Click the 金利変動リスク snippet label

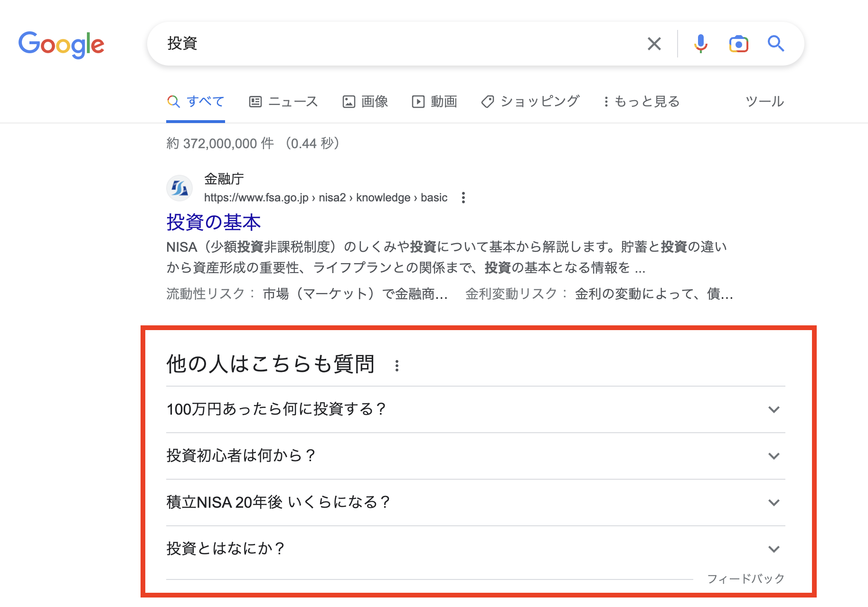517,294
